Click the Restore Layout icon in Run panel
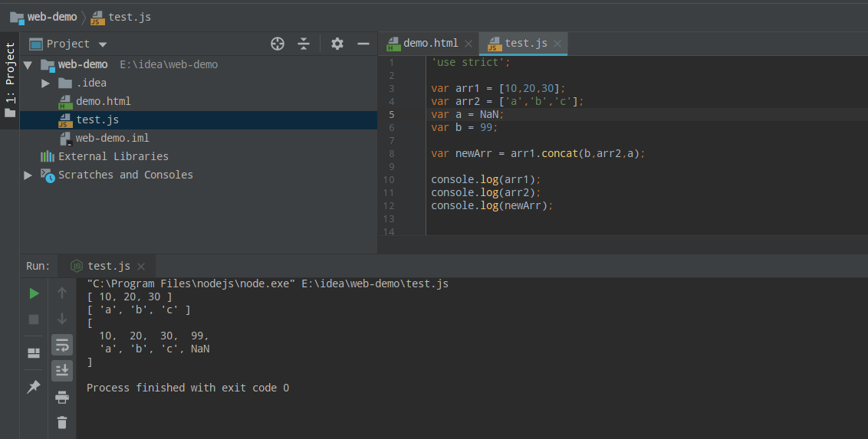 (x=34, y=352)
